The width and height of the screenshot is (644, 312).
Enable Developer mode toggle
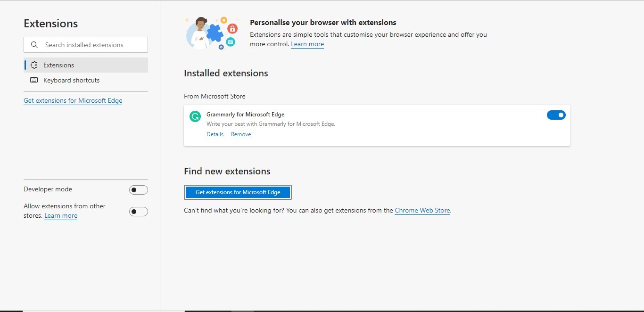(139, 190)
